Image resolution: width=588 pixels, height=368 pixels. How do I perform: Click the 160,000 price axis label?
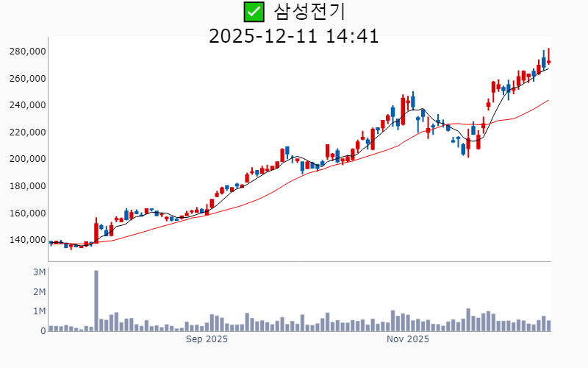click(x=28, y=213)
